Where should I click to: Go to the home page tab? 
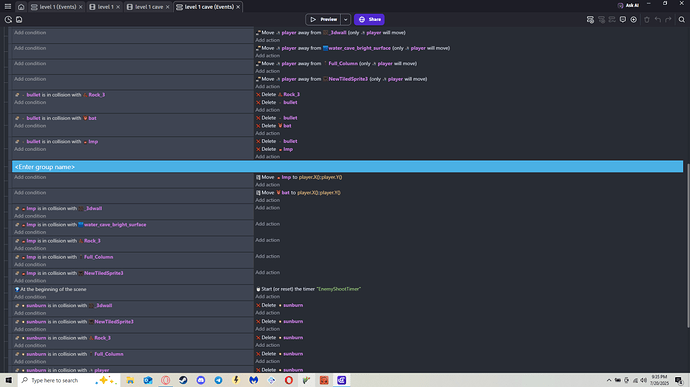(21, 7)
